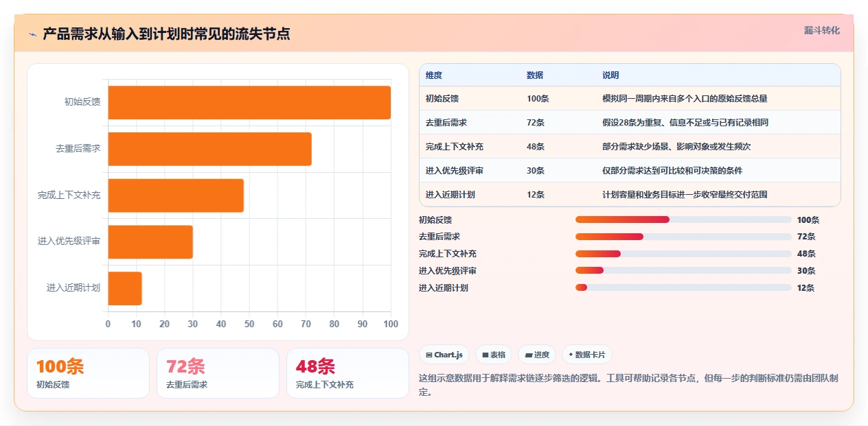Click the 72条 cell in the table
Image resolution: width=868 pixels, height=426 pixels.
[536, 123]
